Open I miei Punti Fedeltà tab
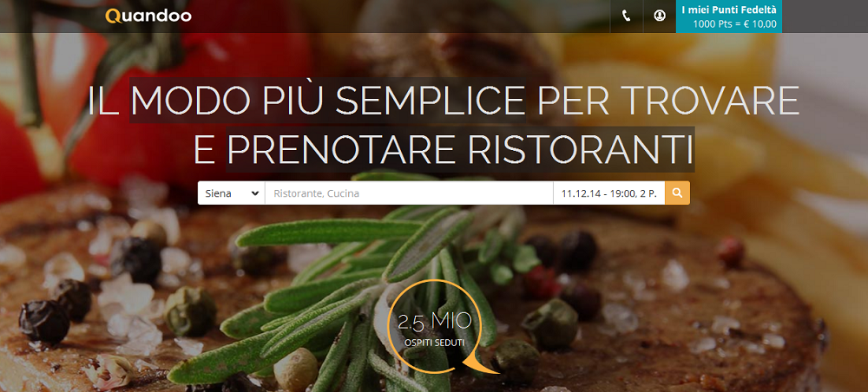The width and height of the screenshot is (868, 392). [x=728, y=10]
